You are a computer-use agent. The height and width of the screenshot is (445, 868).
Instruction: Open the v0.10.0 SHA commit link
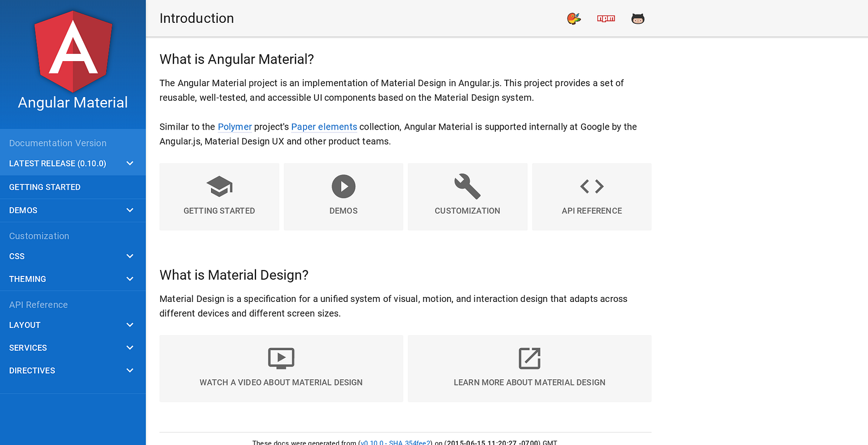pyautogui.click(x=396, y=442)
